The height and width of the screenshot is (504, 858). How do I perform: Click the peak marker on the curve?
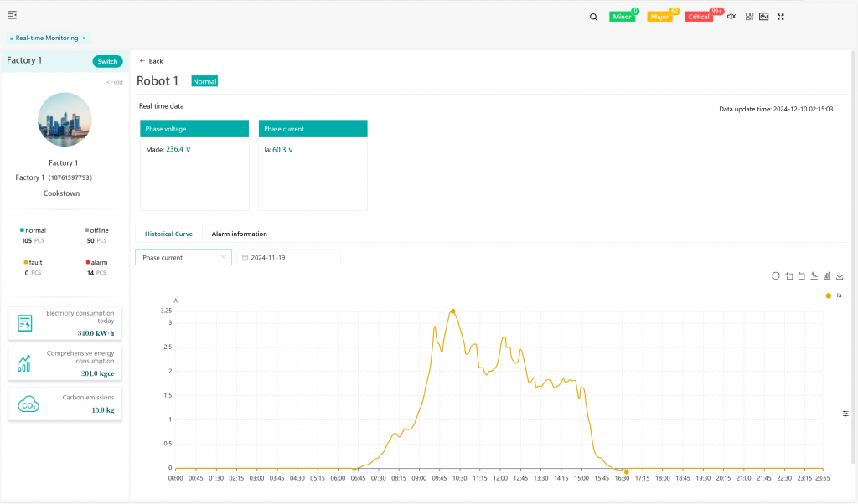[452, 311]
